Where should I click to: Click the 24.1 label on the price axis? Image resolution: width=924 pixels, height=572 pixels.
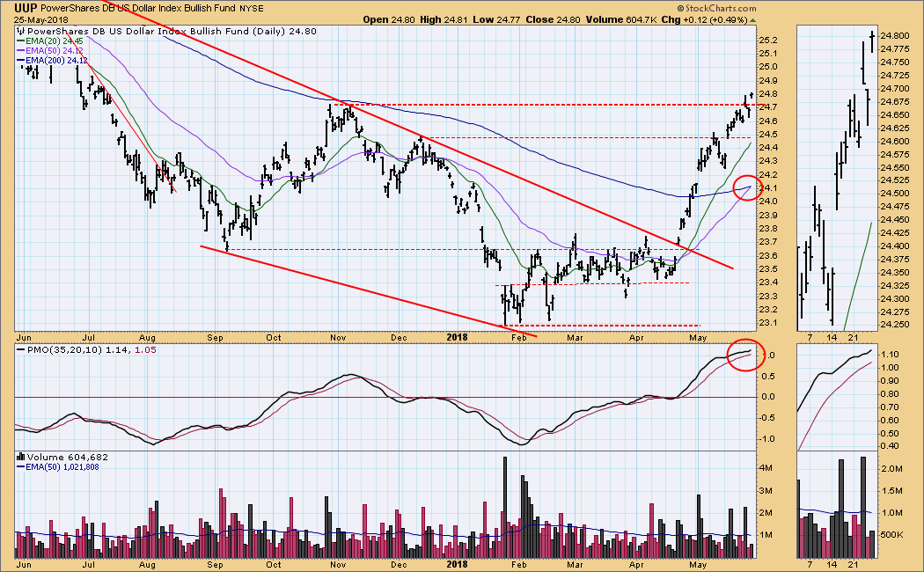pos(770,188)
